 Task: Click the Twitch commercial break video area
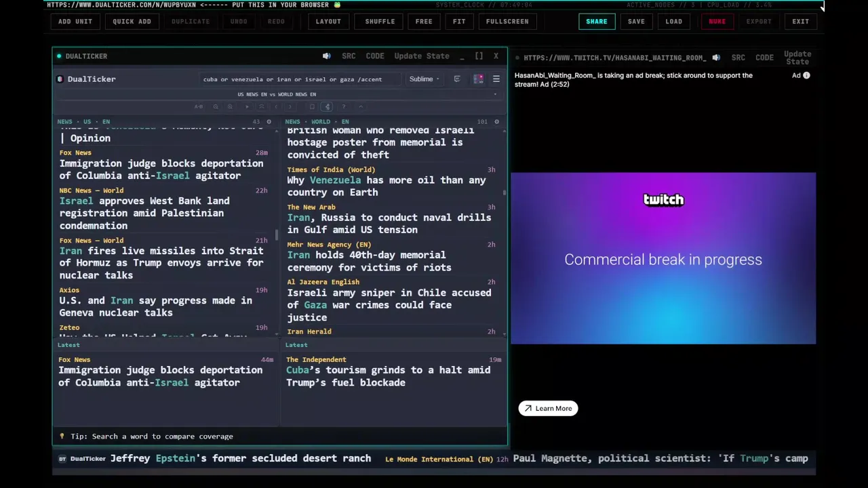663,258
